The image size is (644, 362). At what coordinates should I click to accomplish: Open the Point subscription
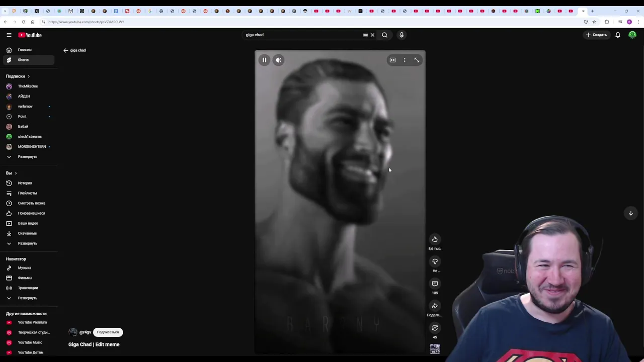coord(28,116)
